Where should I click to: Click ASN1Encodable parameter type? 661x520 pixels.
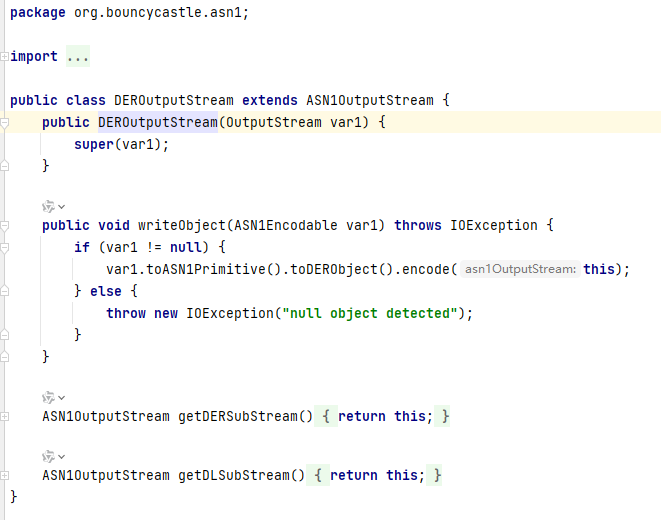coord(286,226)
